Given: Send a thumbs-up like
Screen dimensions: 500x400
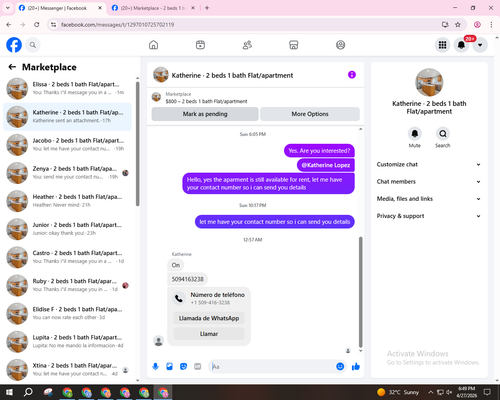Looking at the screenshot, I should (x=356, y=367).
